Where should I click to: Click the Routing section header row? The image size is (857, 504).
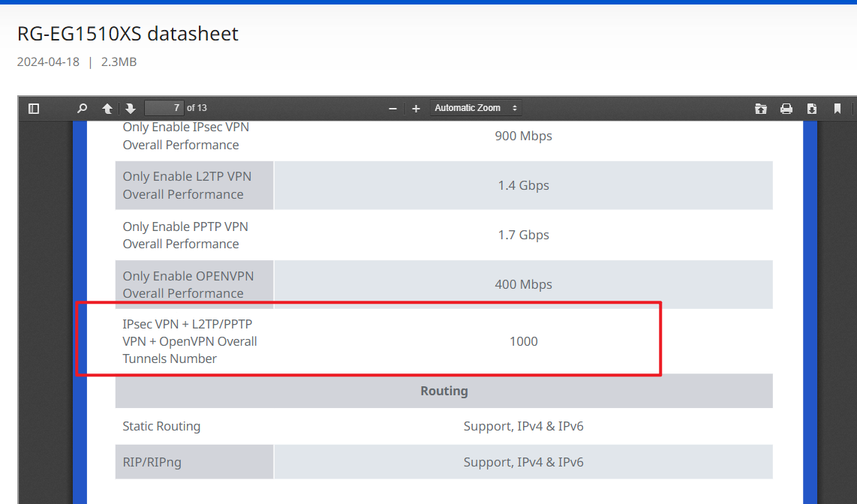point(444,391)
